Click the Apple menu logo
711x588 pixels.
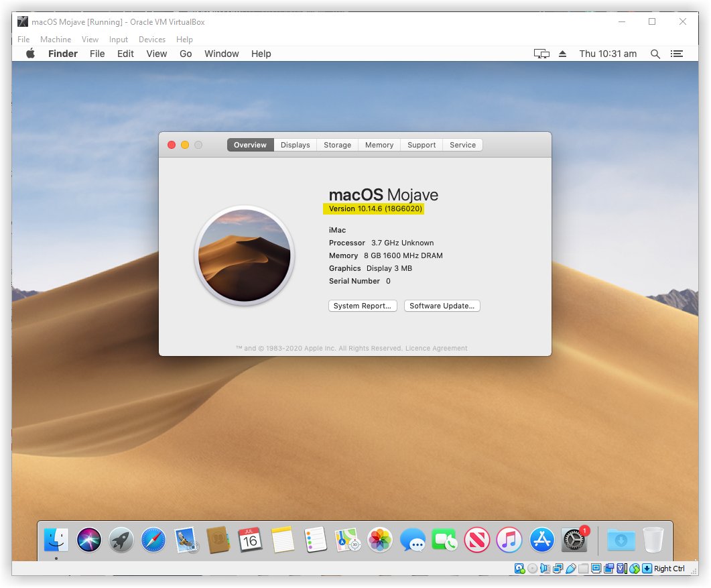click(x=30, y=54)
